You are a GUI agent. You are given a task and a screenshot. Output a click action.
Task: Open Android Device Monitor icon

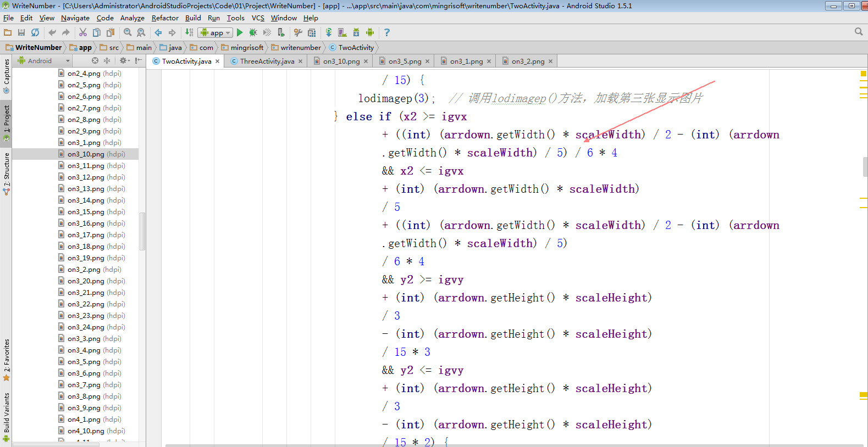coord(370,32)
